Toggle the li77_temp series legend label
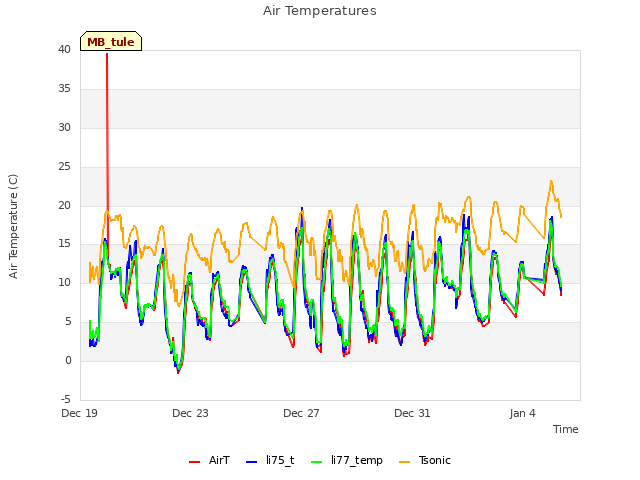 click(x=357, y=460)
